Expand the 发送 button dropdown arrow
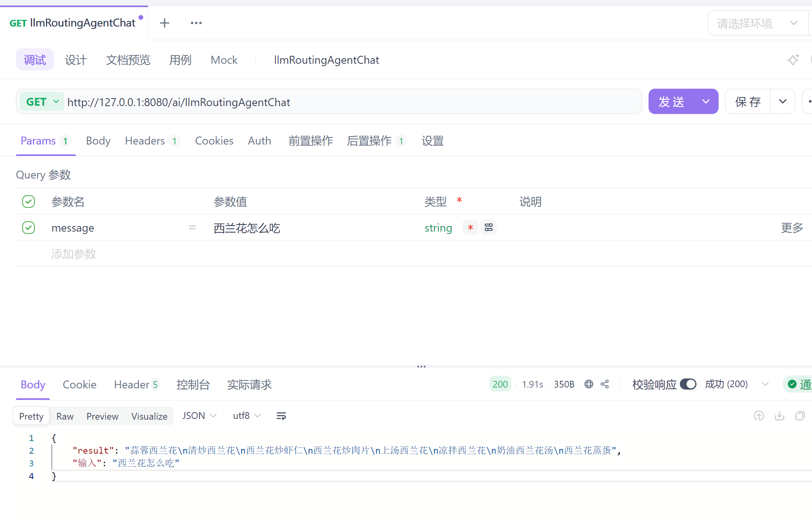The height and width of the screenshot is (521, 812). point(706,102)
